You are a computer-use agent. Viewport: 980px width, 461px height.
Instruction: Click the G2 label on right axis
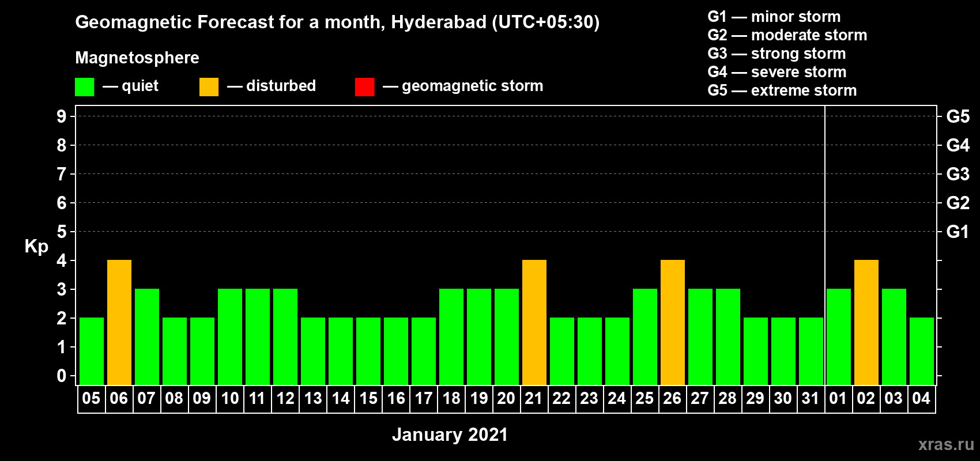click(958, 203)
